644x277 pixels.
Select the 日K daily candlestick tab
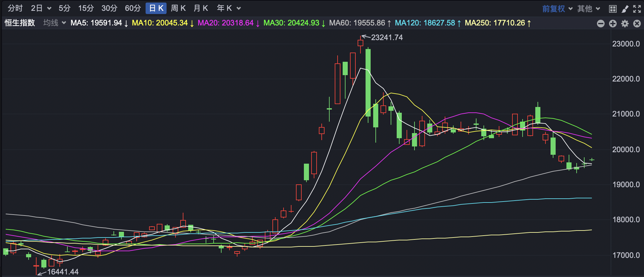[x=156, y=8]
